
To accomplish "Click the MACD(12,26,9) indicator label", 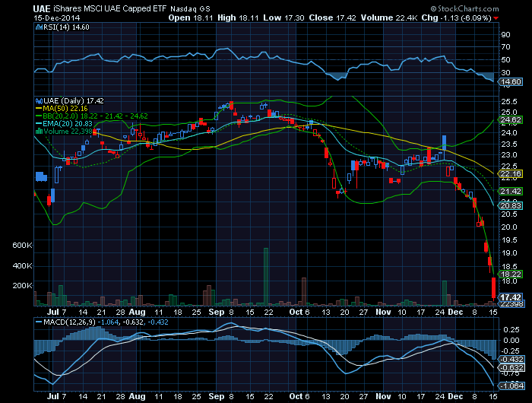I will point(70,322).
